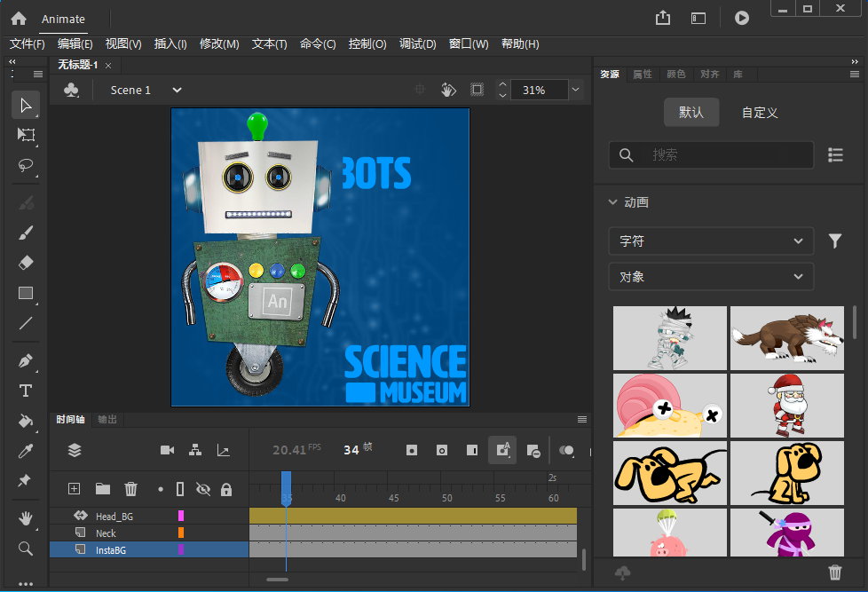Viewport: 868px width, 592px height.
Task: Select the Eraser tool
Action: pos(26,263)
